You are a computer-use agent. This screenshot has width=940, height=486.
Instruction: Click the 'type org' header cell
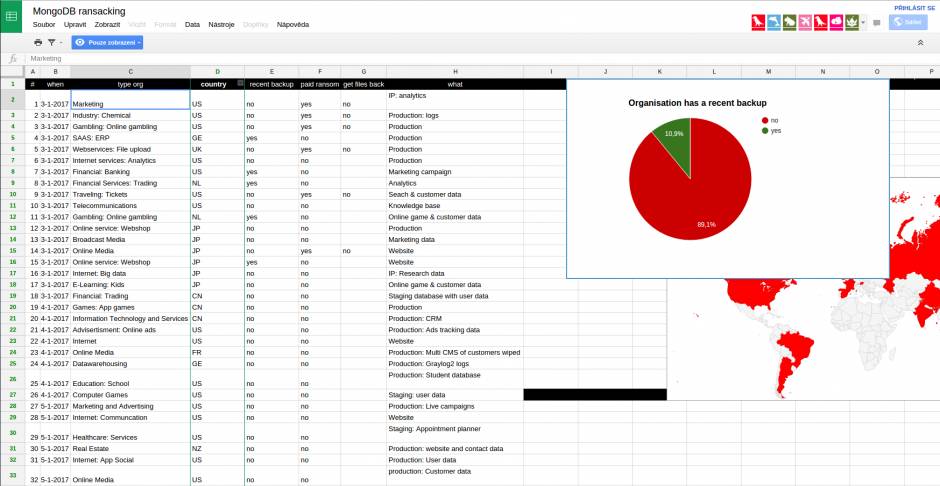[131, 84]
